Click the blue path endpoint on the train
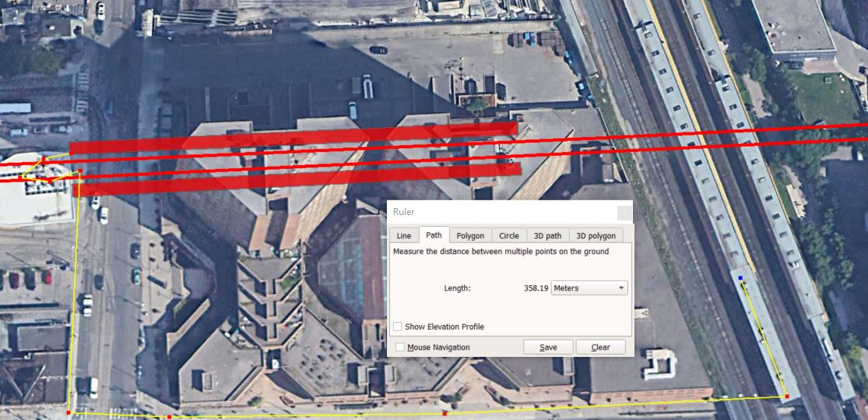Viewport: 868px width, 420px height. 740,277
